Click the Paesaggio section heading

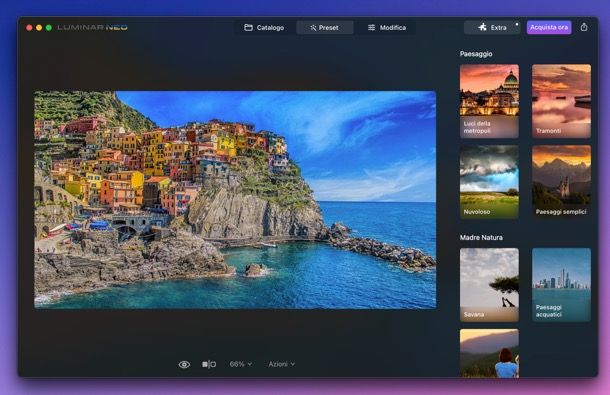point(476,54)
